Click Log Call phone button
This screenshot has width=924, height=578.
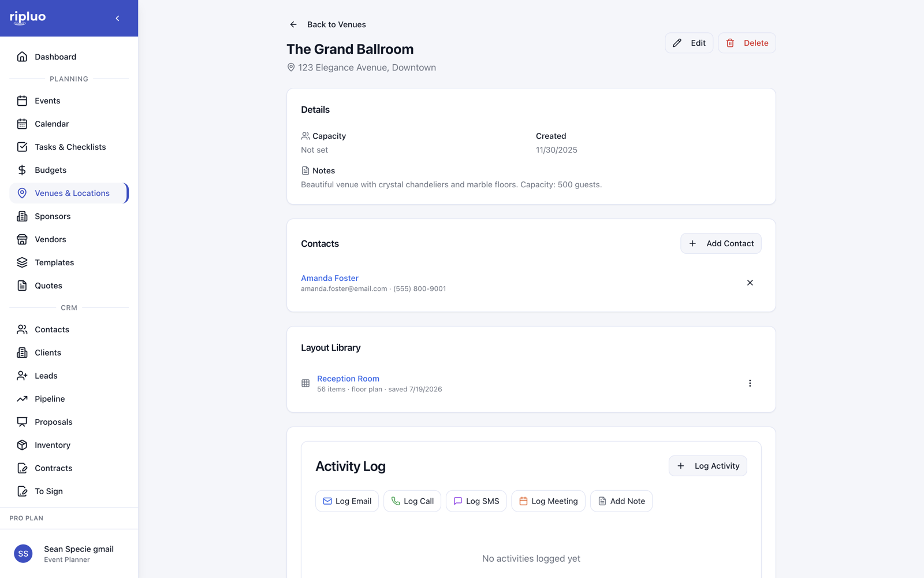coord(412,501)
